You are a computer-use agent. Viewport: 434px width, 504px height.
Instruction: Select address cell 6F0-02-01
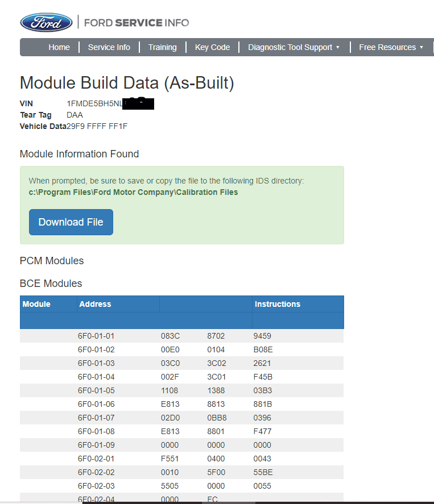tap(96, 459)
